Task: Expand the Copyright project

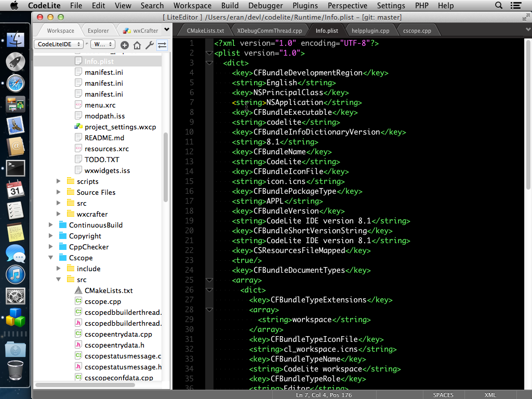Action: click(50, 236)
